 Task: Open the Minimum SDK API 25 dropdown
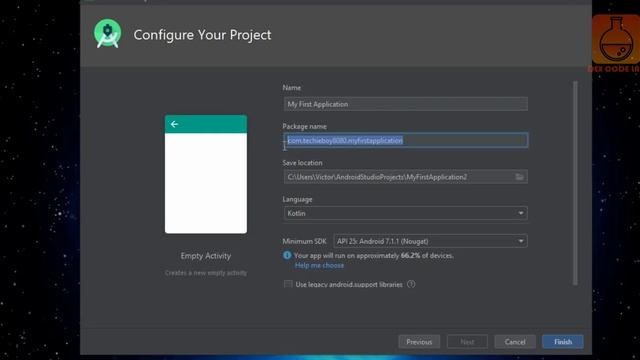pyautogui.click(x=430, y=241)
